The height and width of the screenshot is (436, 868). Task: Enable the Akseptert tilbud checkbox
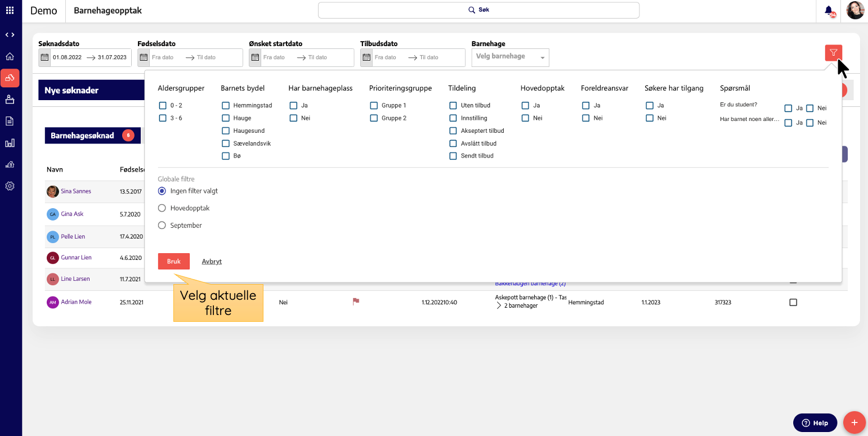pos(453,131)
